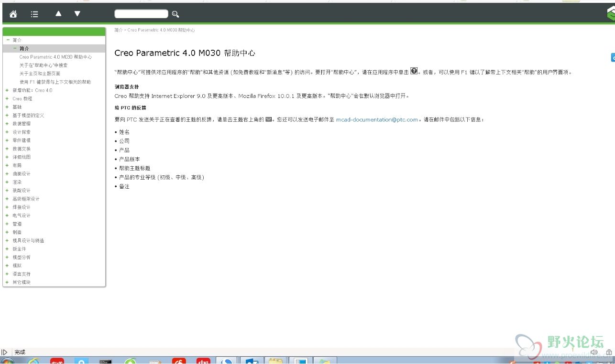This screenshot has height=364, width=615.
Task: Click the 备注 bullet item
Action: point(124,186)
